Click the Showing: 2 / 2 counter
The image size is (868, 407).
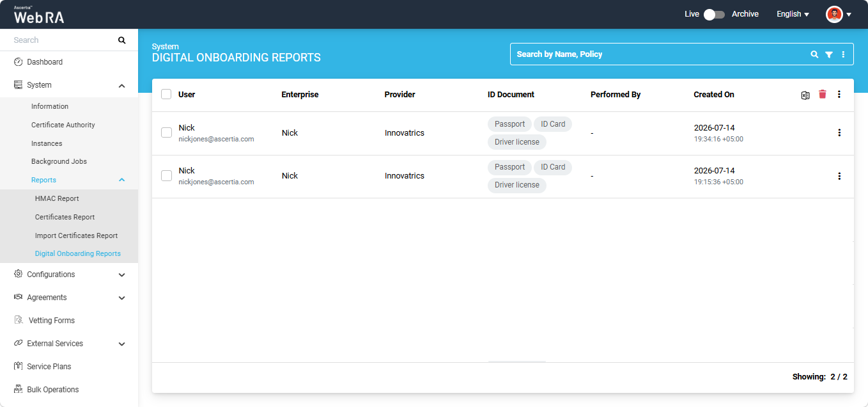(820, 377)
